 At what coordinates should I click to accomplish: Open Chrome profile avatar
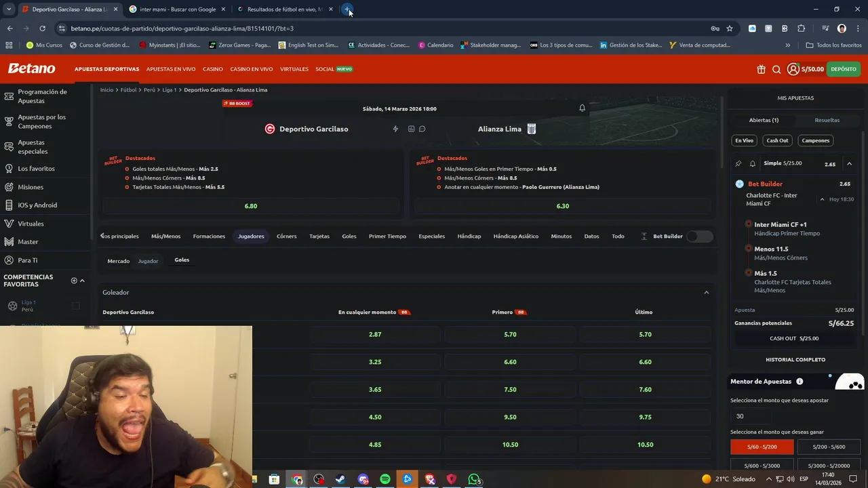pos(842,28)
